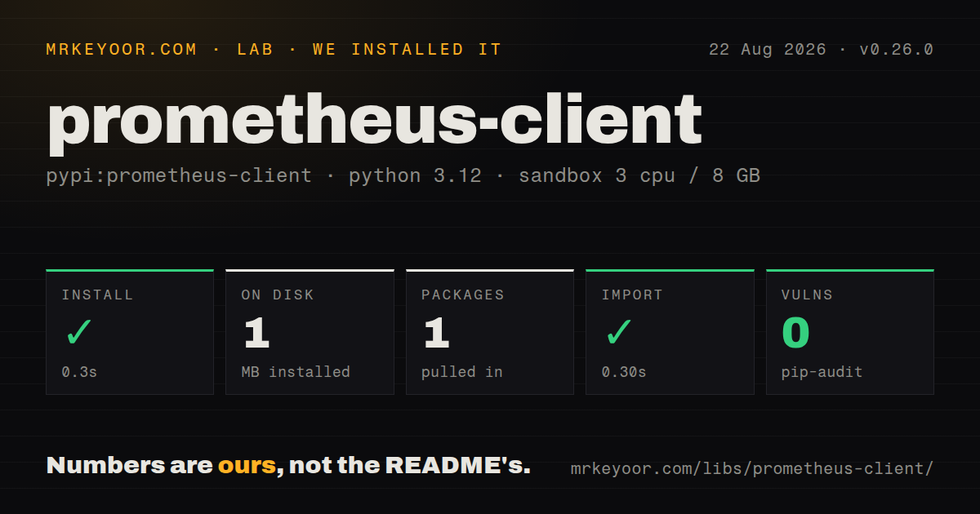The width and height of the screenshot is (980, 514).
Task: Click the Import green checkmark
Action: tap(619, 332)
